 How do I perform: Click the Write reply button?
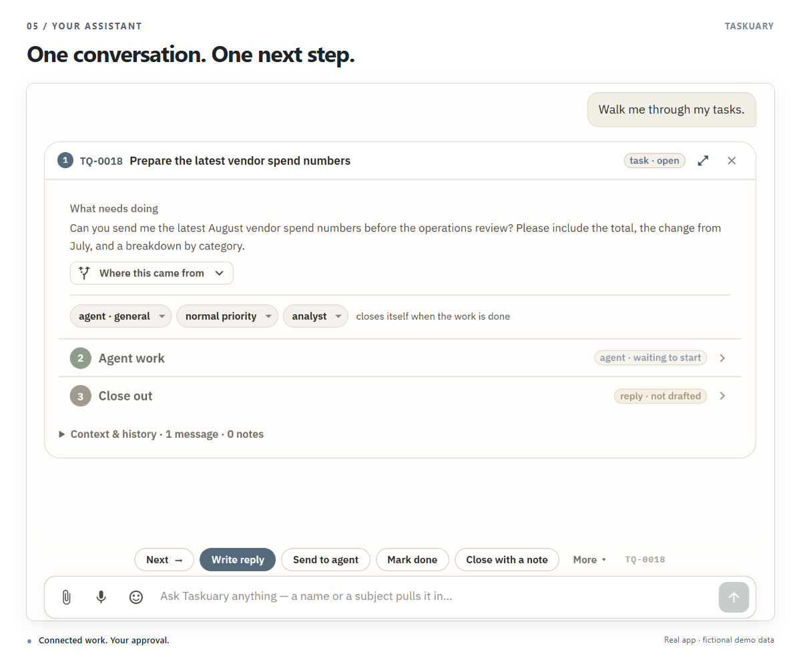click(x=238, y=560)
